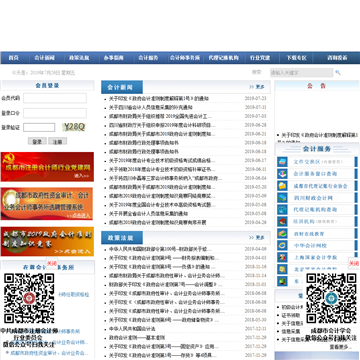This screenshot has width=360, height=360.
Task: Open 上海国家会计学院 link
Action: [x=315, y=257]
